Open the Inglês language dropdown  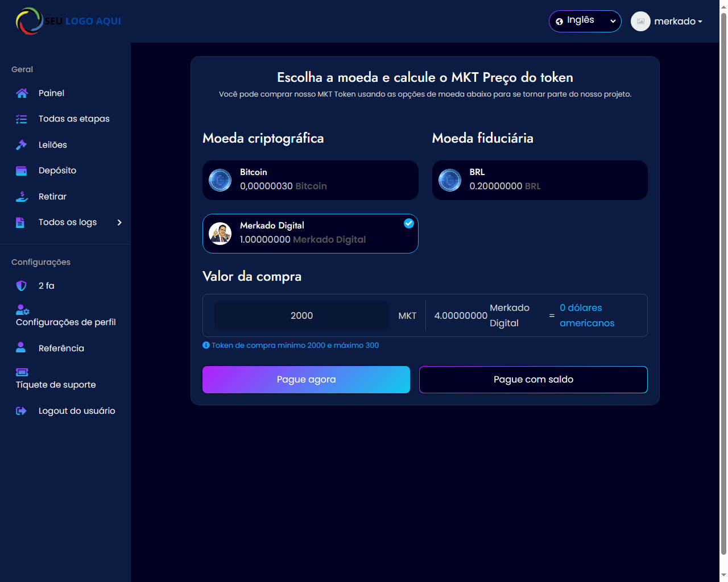pos(585,21)
